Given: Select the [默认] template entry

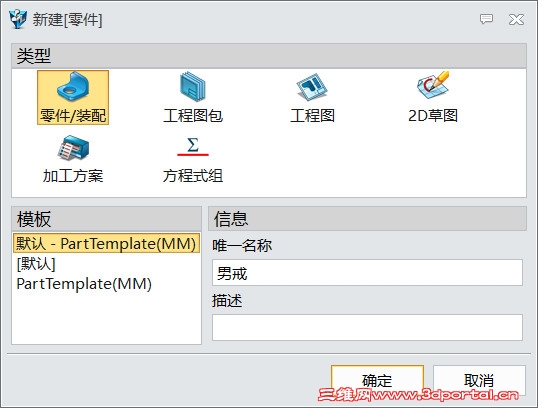Looking at the screenshot, I should (36, 264).
